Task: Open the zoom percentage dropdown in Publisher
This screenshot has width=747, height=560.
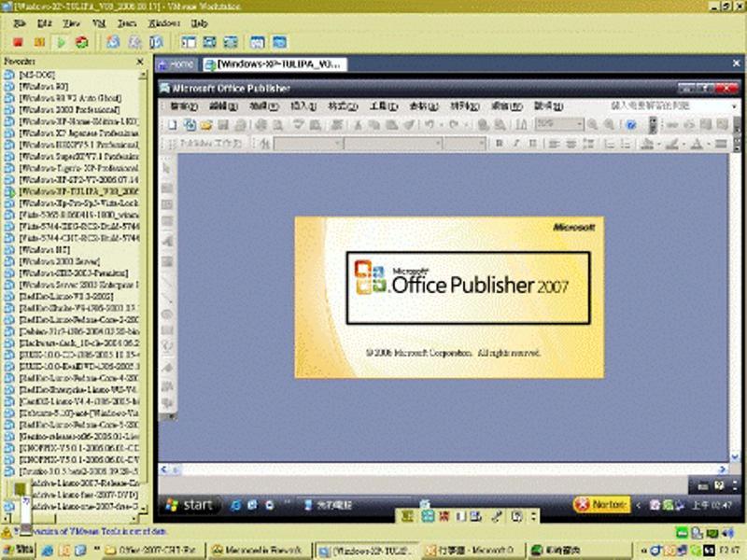Action: click(579, 125)
